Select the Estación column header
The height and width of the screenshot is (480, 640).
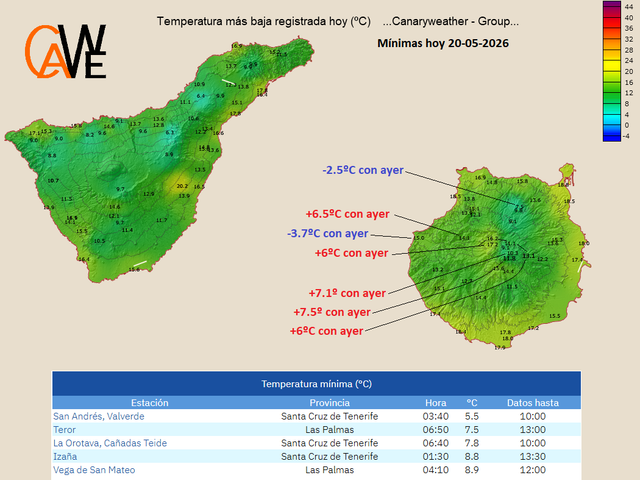[x=149, y=403]
